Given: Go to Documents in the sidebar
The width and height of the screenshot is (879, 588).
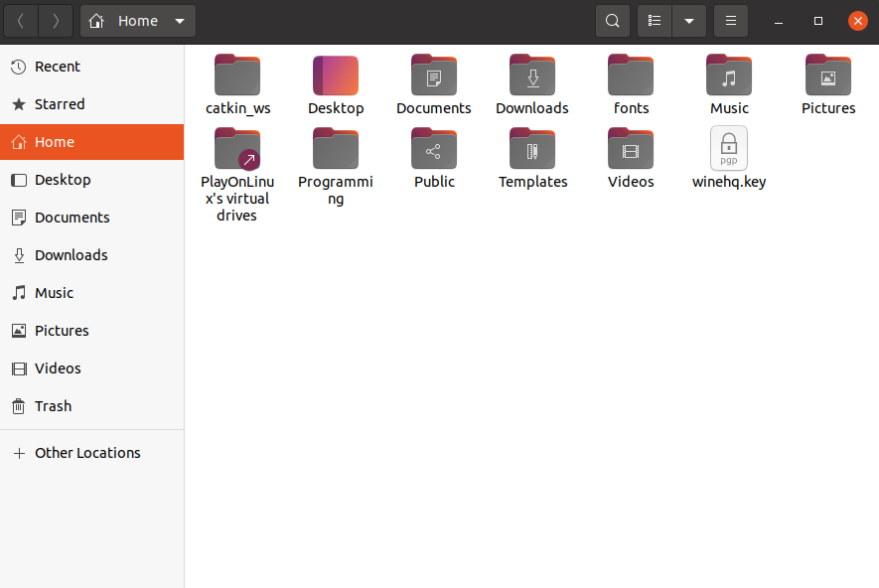Looking at the screenshot, I should coord(92,218).
